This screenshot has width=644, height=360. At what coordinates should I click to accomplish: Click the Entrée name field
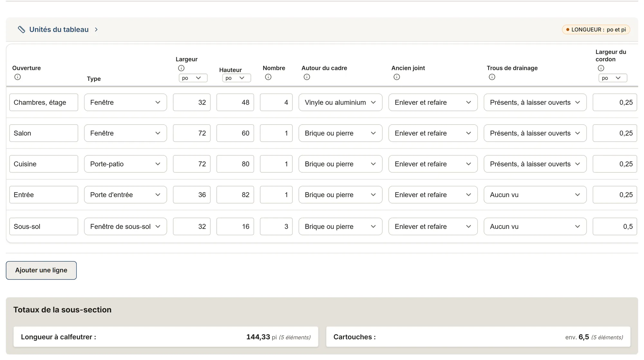coord(44,195)
